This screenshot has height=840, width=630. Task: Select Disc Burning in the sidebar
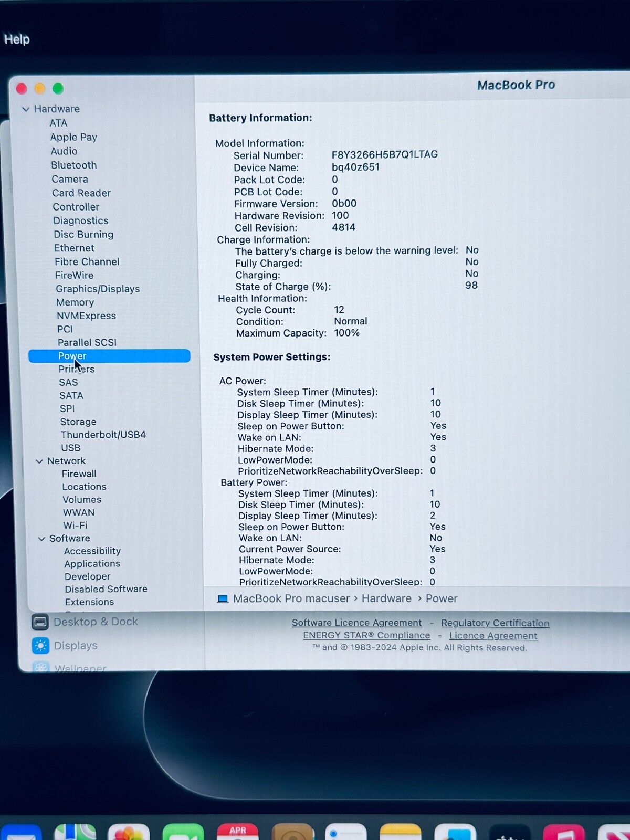(83, 234)
